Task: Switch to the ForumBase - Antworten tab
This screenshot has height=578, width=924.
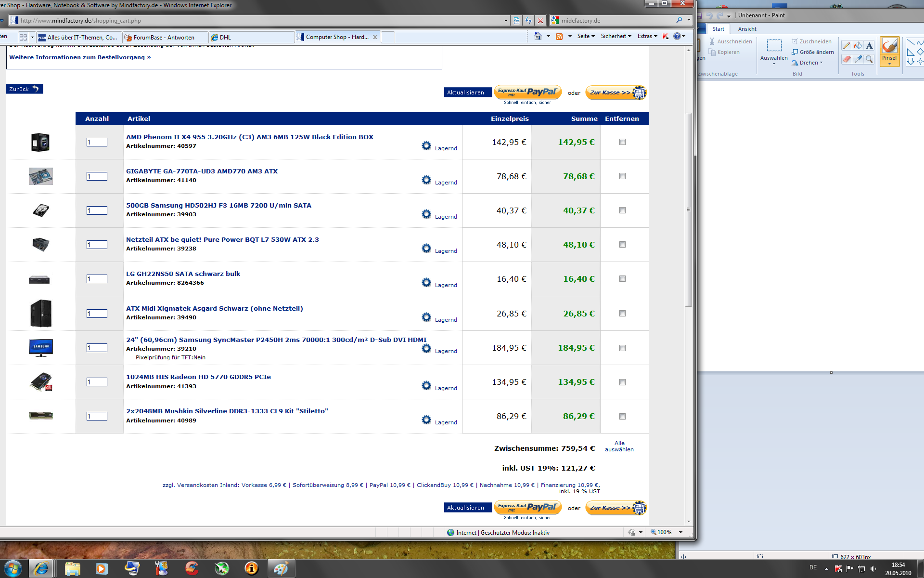Action: [165, 37]
